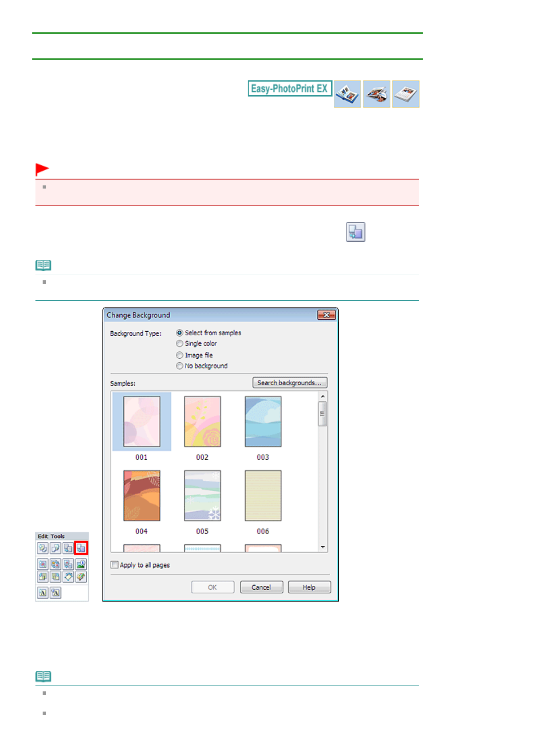Choose the Image file background option
This screenshot has height=756, width=534.
click(179, 355)
